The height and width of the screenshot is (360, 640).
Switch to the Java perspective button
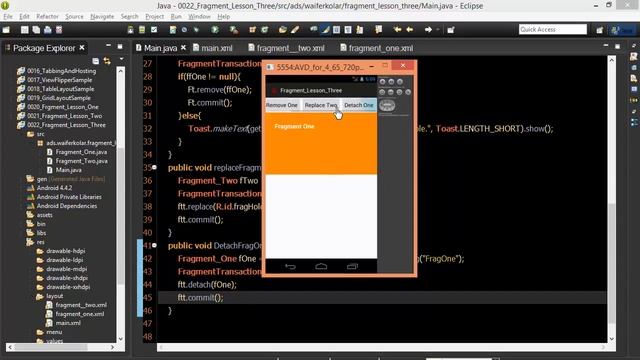(x=621, y=30)
